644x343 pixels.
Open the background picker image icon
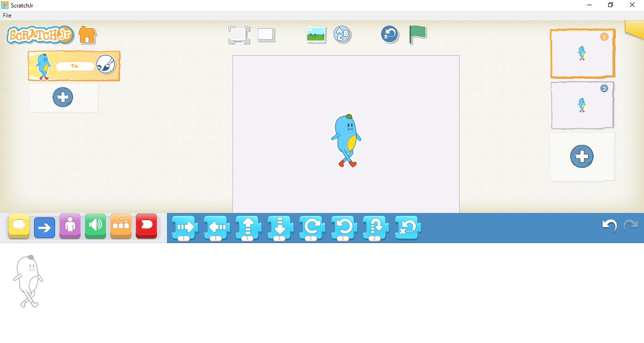(x=316, y=34)
